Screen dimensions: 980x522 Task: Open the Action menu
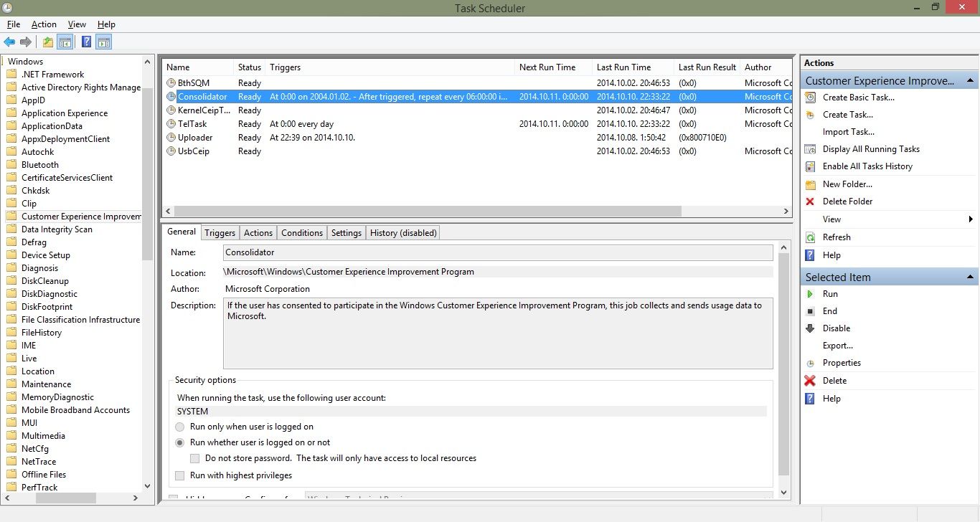(x=44, y=24)
